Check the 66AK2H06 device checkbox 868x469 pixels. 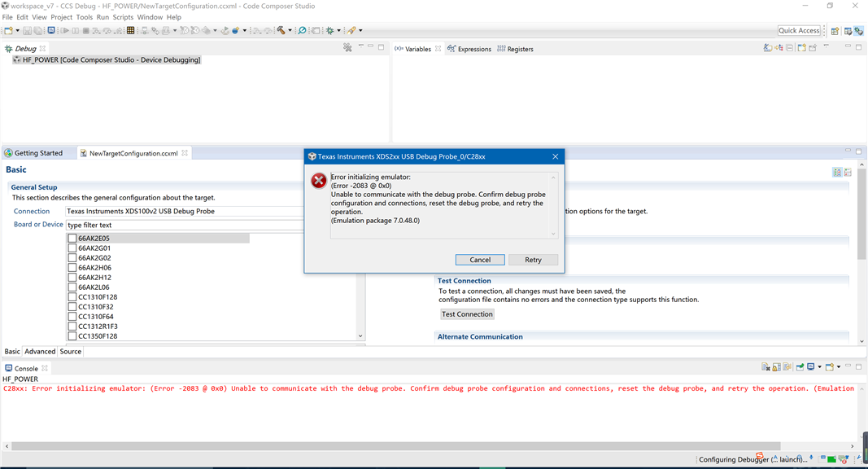72,268
